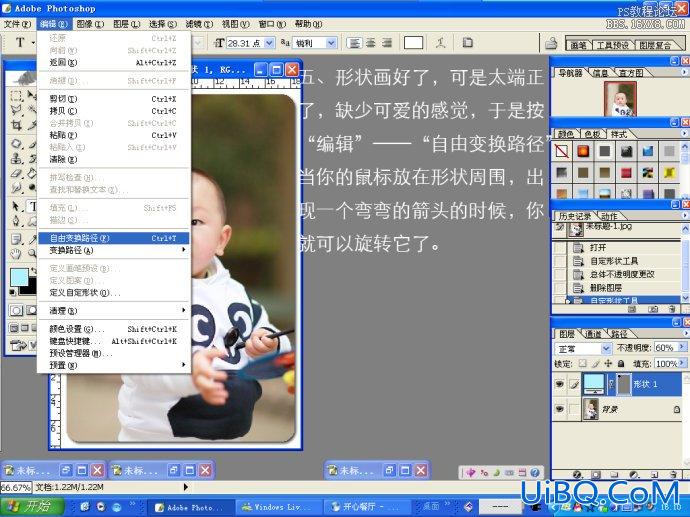Select the Blur tool

pyautogui.click(x=16, y=188)
